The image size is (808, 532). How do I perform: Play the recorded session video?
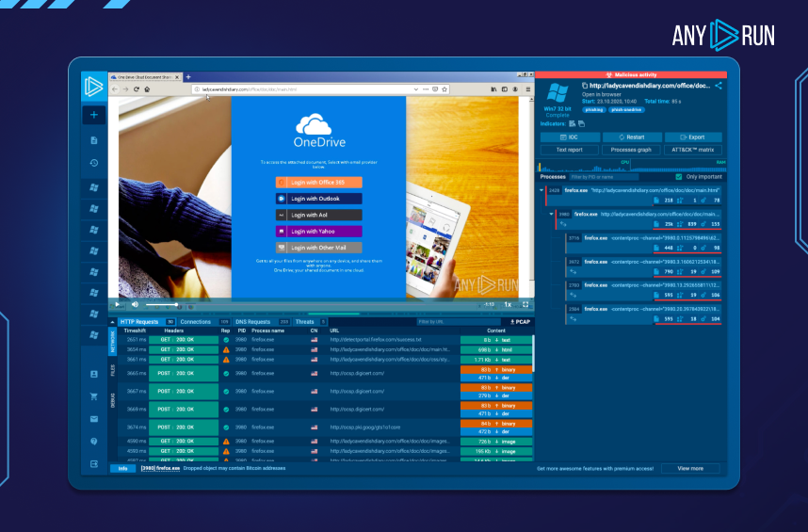118,304
